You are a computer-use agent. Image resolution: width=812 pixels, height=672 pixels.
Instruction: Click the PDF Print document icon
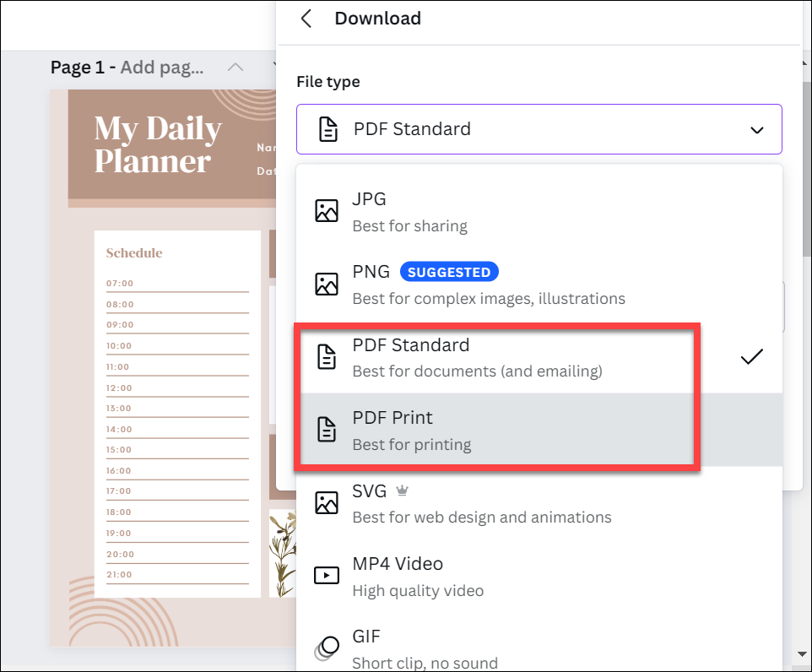pos(327,430)
